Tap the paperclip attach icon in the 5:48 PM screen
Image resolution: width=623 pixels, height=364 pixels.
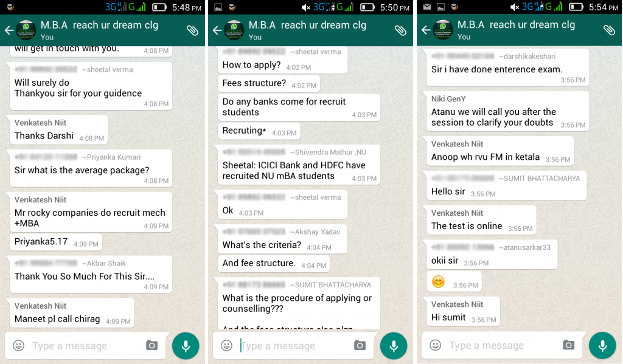tap(193, 30)
